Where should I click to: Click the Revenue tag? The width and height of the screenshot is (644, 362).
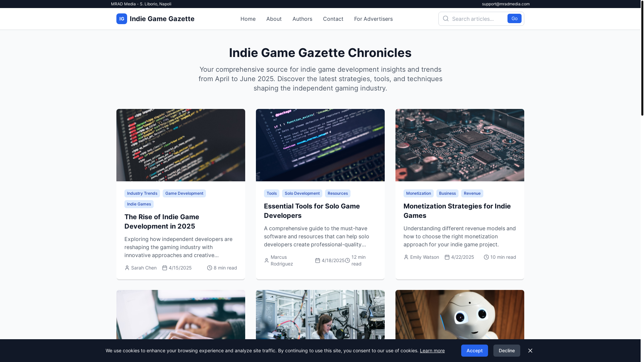[472, 193]
